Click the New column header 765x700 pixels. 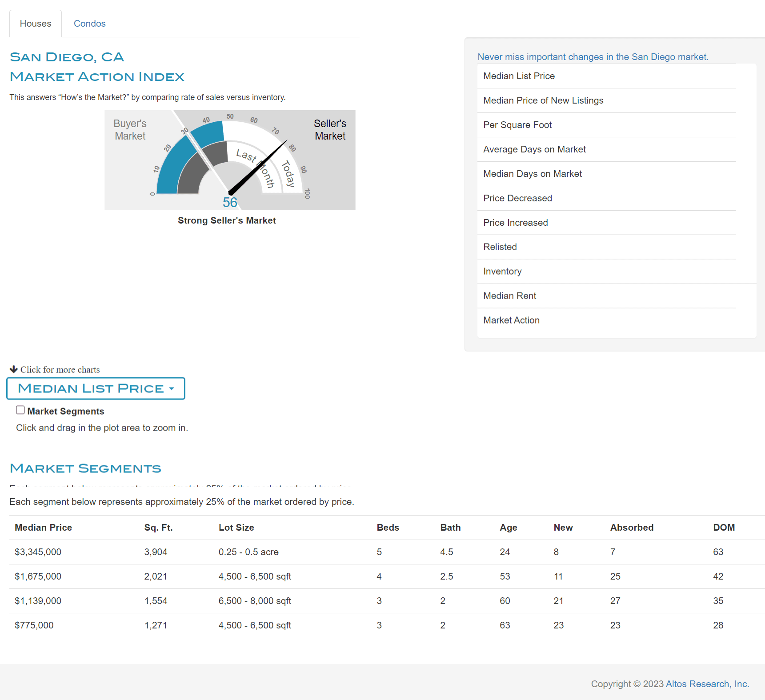pyautogui.click(x=563, y=528)
